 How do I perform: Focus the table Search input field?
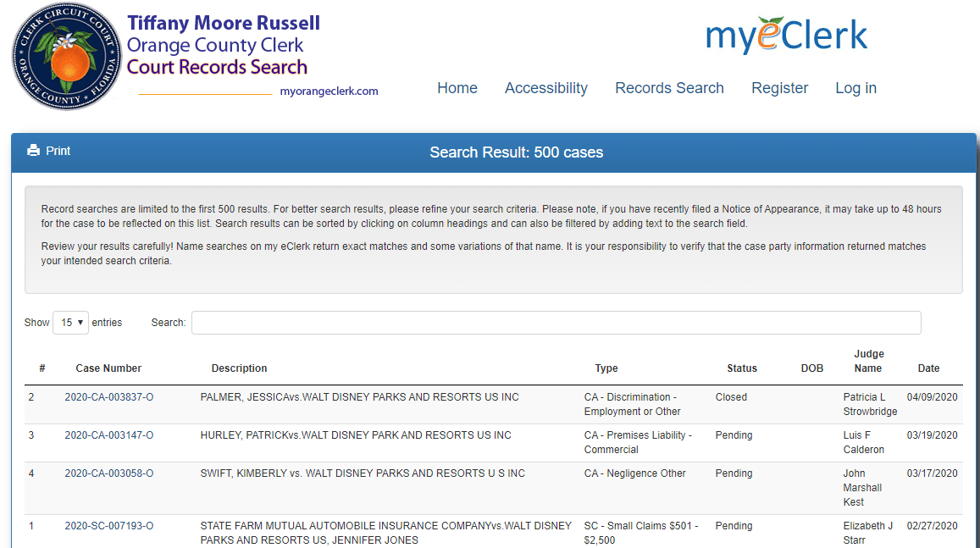pos(556,323)
